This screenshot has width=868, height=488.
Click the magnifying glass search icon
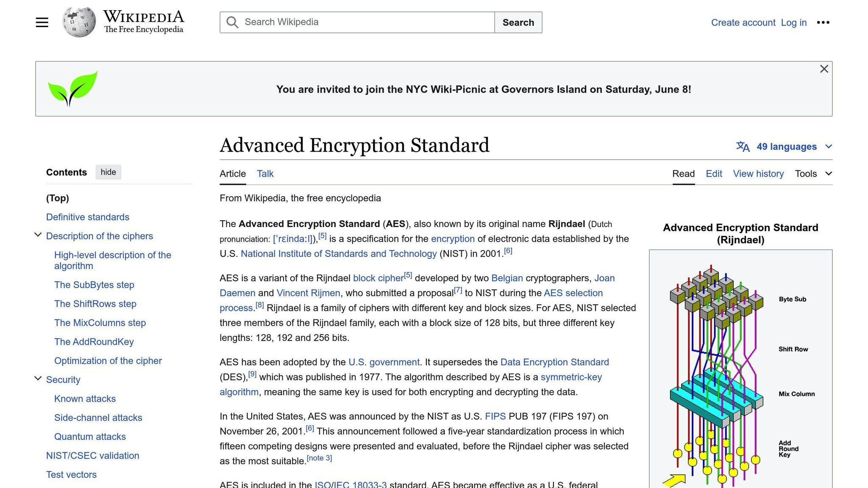[232, 22]
